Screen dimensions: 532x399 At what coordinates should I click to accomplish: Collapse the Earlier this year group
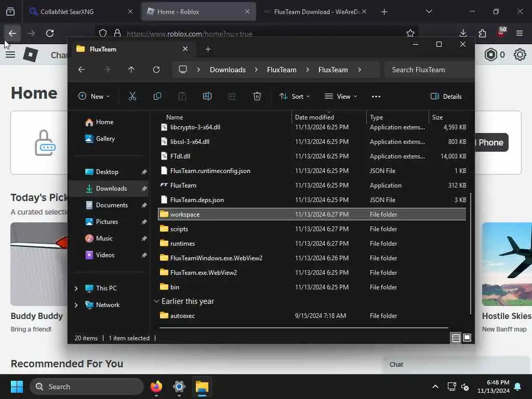(156, 301)
